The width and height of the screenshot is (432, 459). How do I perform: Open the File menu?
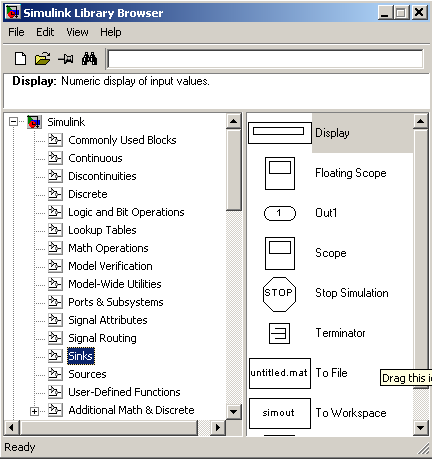tap(16, 32)
